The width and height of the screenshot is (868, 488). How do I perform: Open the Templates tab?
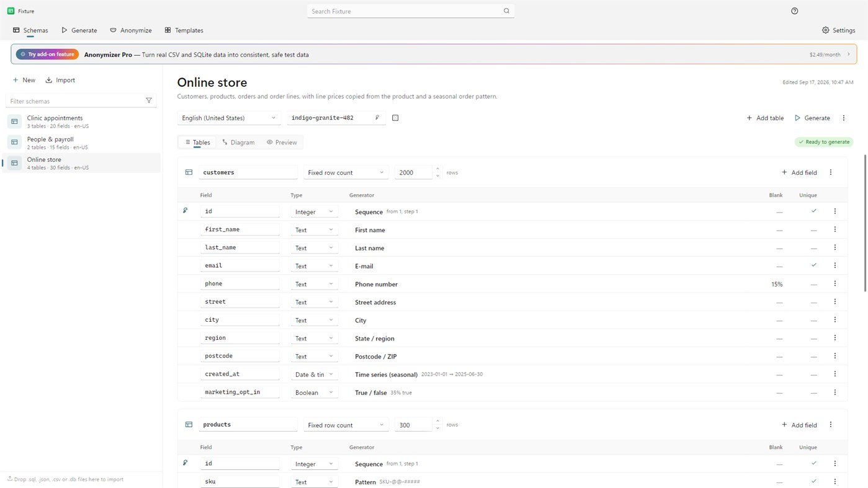184,30
